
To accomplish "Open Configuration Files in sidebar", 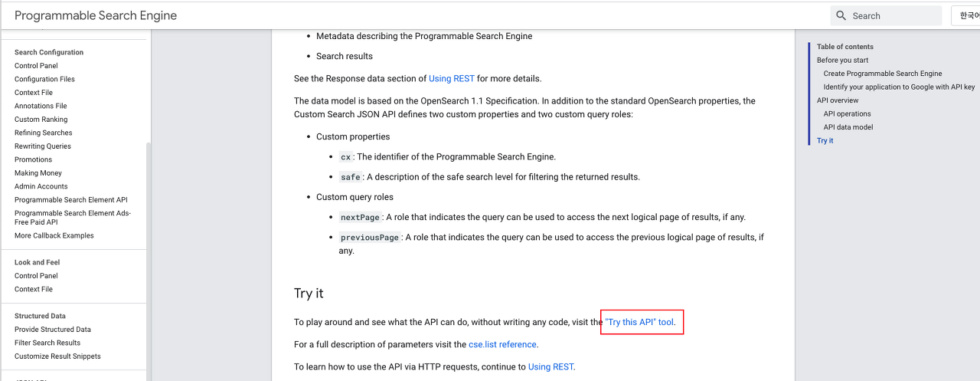I will coord(44,79).
